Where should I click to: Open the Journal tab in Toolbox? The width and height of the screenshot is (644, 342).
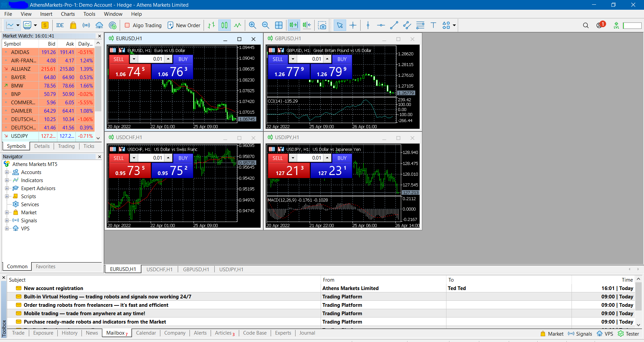pos(307,333)
